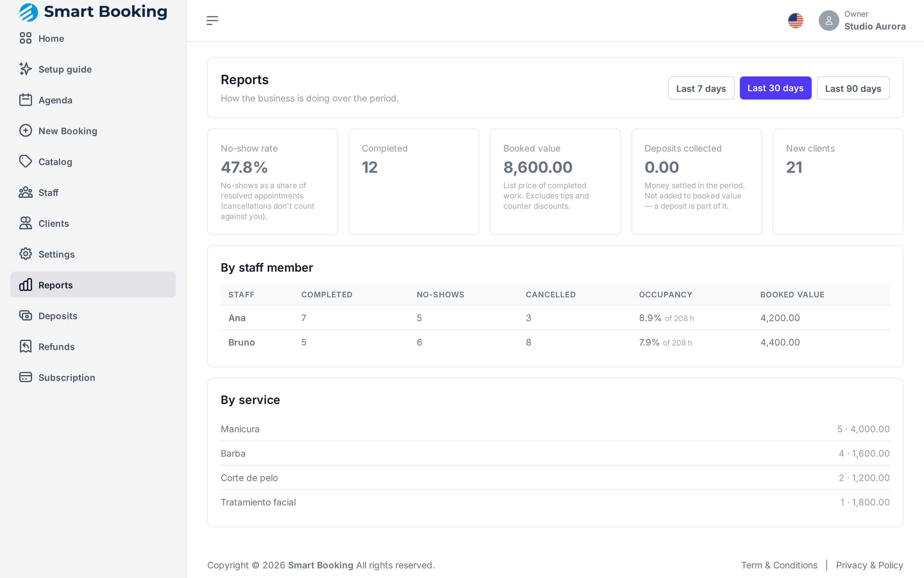
Task: Select the Last 7 days period
Action: (701, 88)
